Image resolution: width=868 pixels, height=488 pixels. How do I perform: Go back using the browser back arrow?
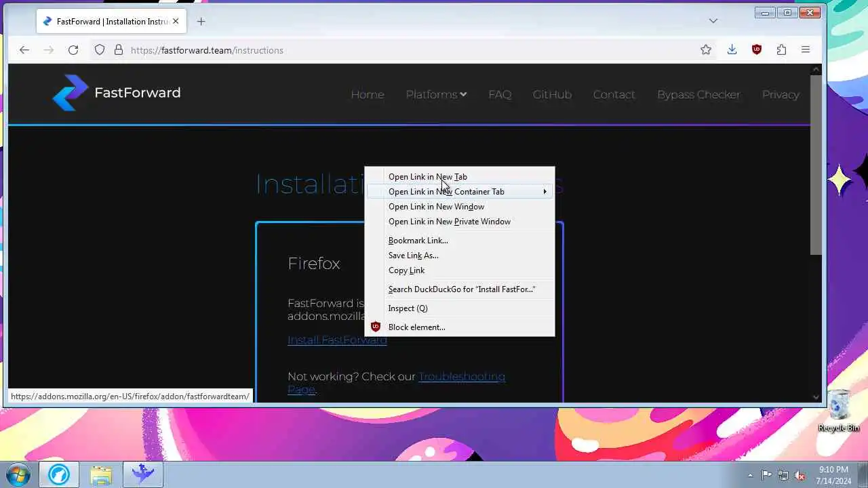[24, 50]
